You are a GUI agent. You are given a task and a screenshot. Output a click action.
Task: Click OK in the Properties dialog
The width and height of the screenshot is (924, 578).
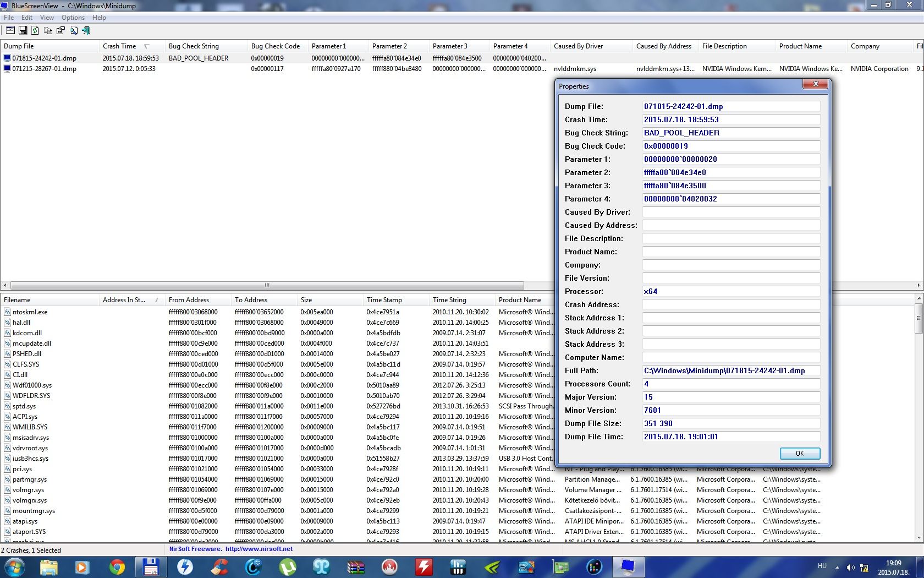tap(800, 454)
